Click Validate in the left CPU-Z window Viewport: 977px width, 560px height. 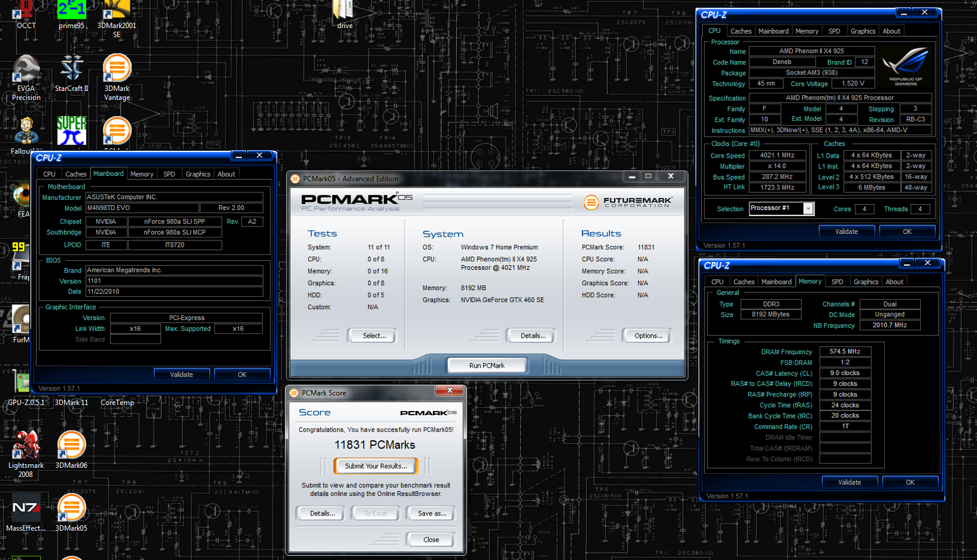point(181,374)
